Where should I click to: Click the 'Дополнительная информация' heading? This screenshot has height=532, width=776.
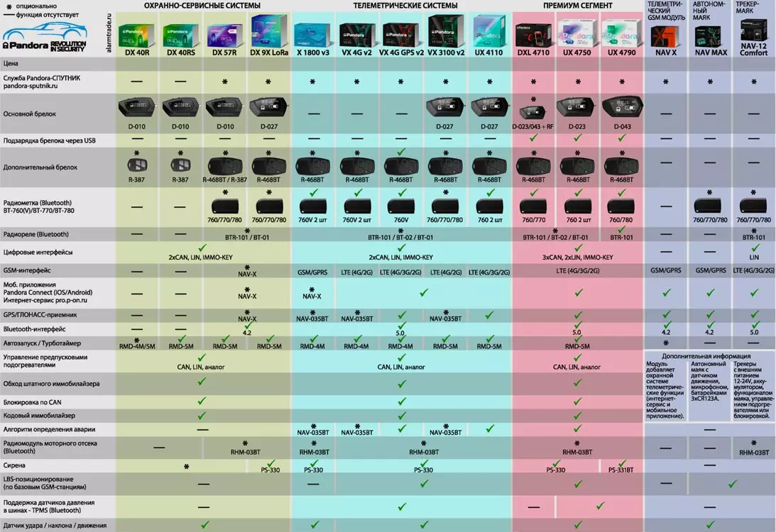[x=706, y=356]
